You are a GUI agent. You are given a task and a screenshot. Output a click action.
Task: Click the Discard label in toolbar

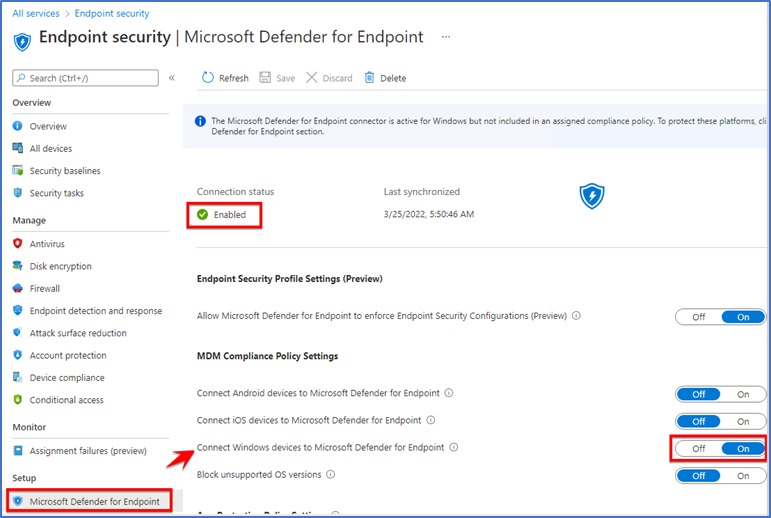tap(337, 78)
